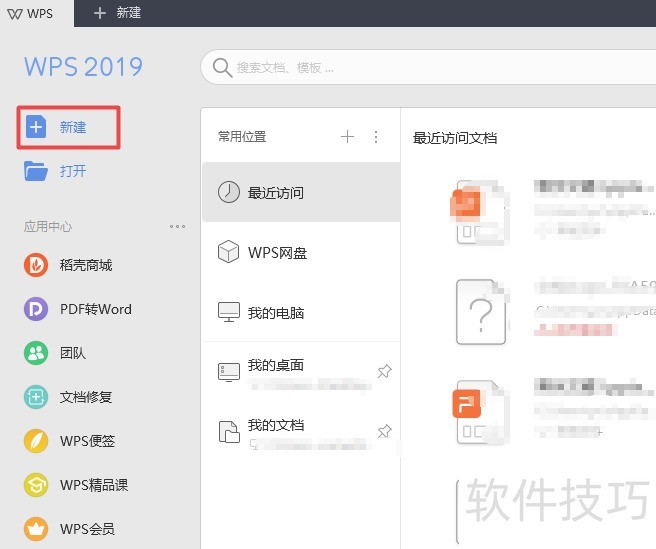The image size is (656, 549).
Task: Add a location with the 常用位置 plus icon
Action: (347, 136)
